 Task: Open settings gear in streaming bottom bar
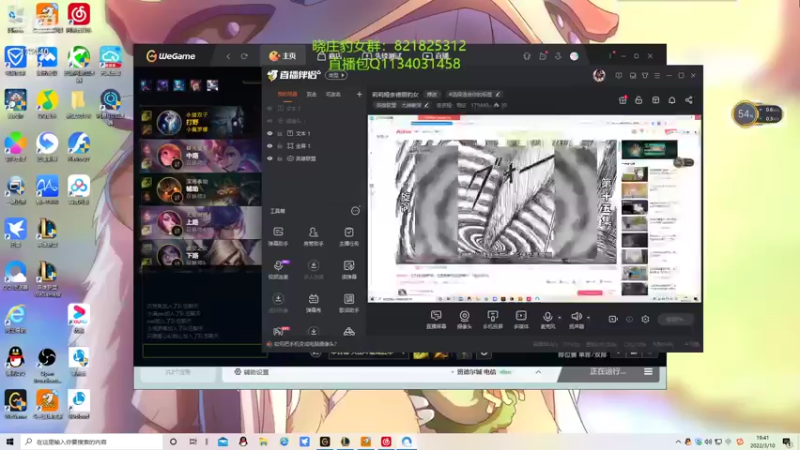coord(645,319)
